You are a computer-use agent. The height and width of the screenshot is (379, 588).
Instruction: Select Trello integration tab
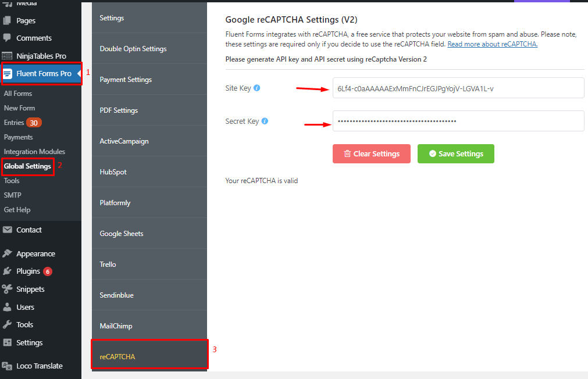pyautogui.click(x=149, y=264)
